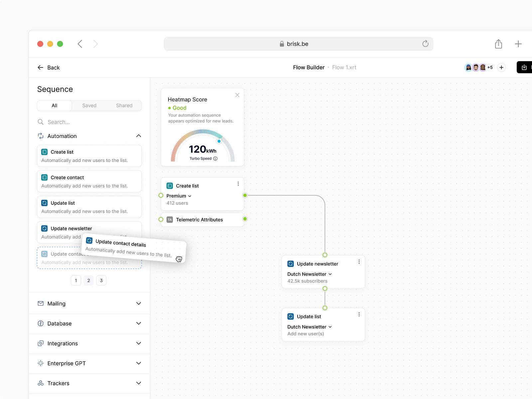Click the export icon in the top-right black button
Viewport: 532px width, 399px height.
[x=525, y=67]
